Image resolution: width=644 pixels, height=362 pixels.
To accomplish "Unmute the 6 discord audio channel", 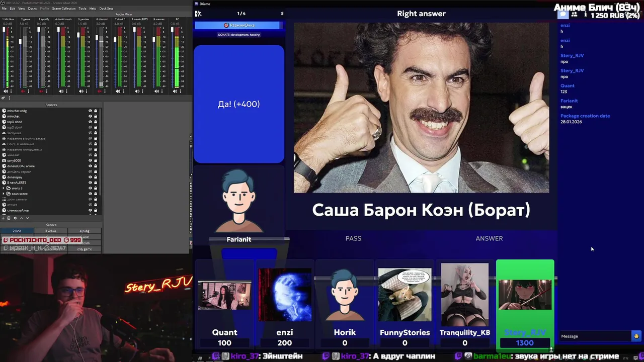I will [100, 91].
